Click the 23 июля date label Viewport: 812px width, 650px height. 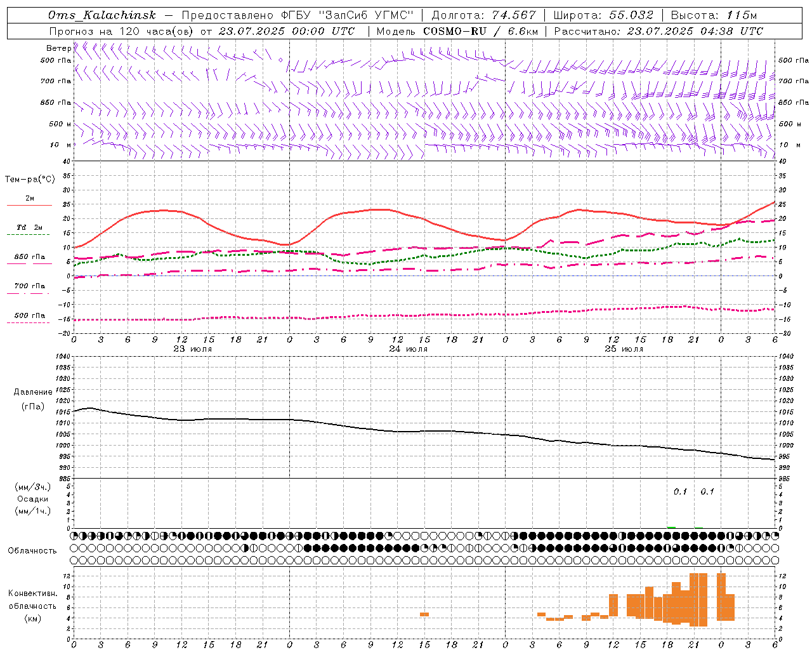193,349
